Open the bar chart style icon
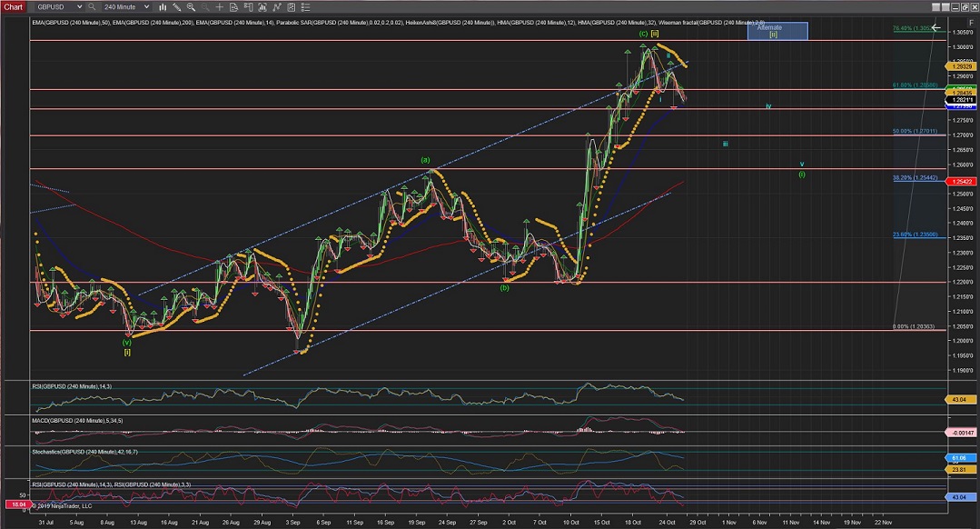This screenshot has height=529, width=980. tap(161, 6)
